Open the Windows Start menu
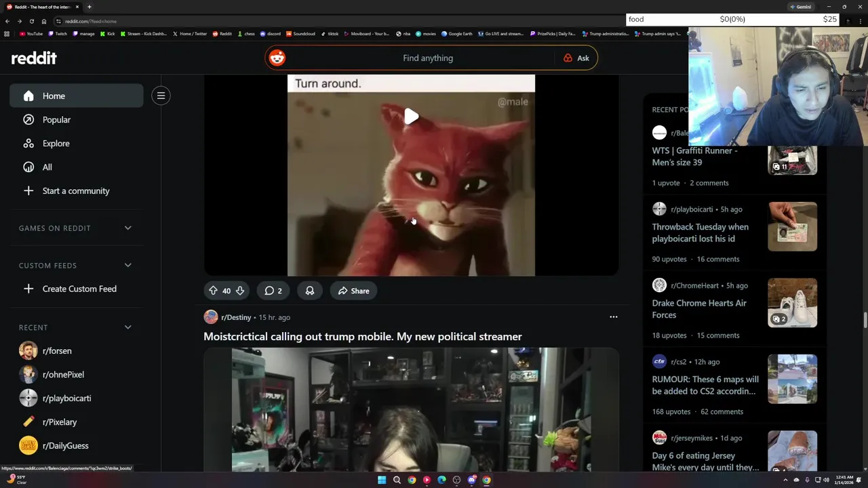The height and width of the screenshot is (488, 868). [x=382, y=480]
